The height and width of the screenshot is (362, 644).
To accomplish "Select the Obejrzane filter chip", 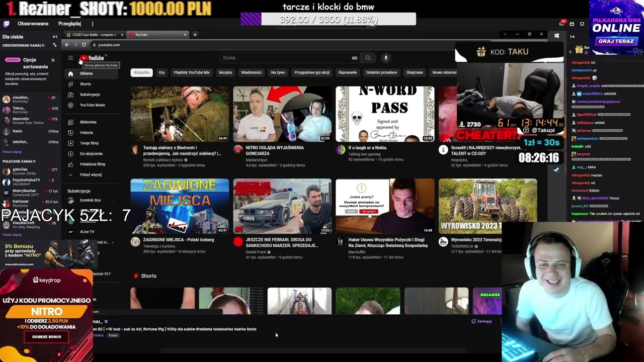I will [x=415, y=72].
